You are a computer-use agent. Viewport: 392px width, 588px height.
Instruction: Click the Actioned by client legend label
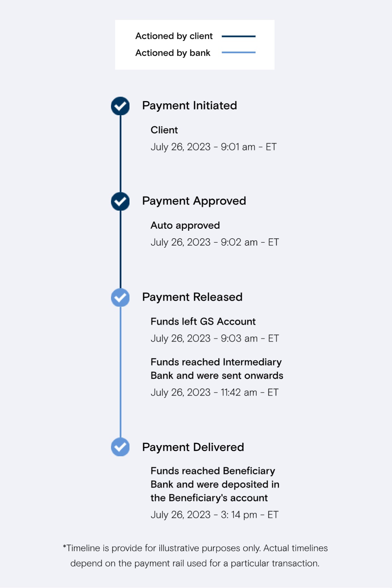tap(174, 36)
